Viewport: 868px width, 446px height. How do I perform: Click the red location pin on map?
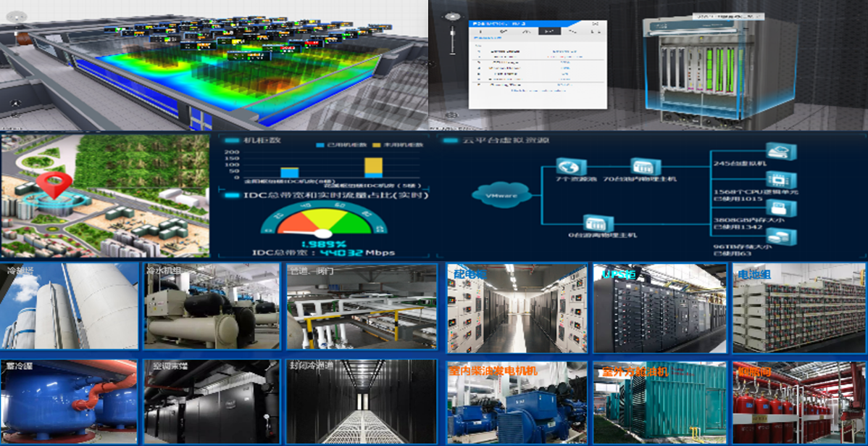[51, 185]
